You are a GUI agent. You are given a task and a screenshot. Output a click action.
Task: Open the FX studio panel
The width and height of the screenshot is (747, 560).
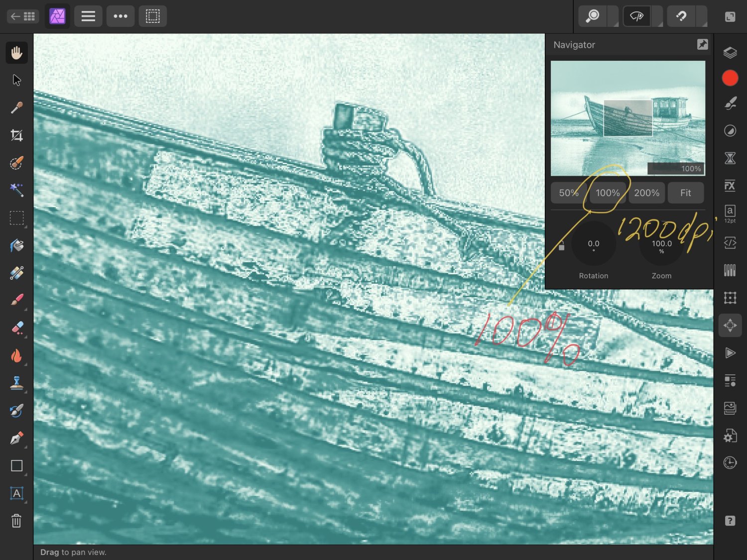pos(730,186)
